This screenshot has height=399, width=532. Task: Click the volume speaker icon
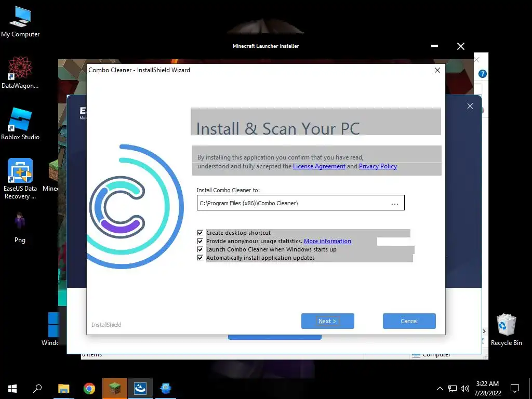465,389
